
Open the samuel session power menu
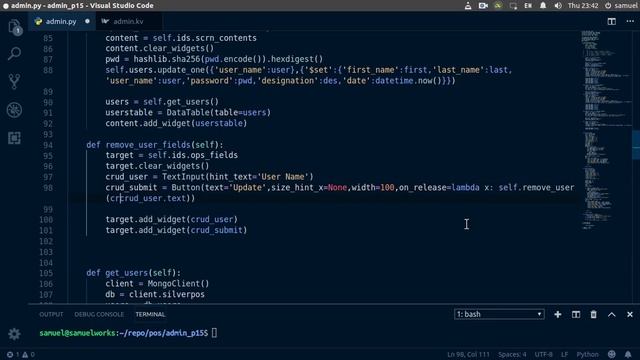(x=620, y=6)
